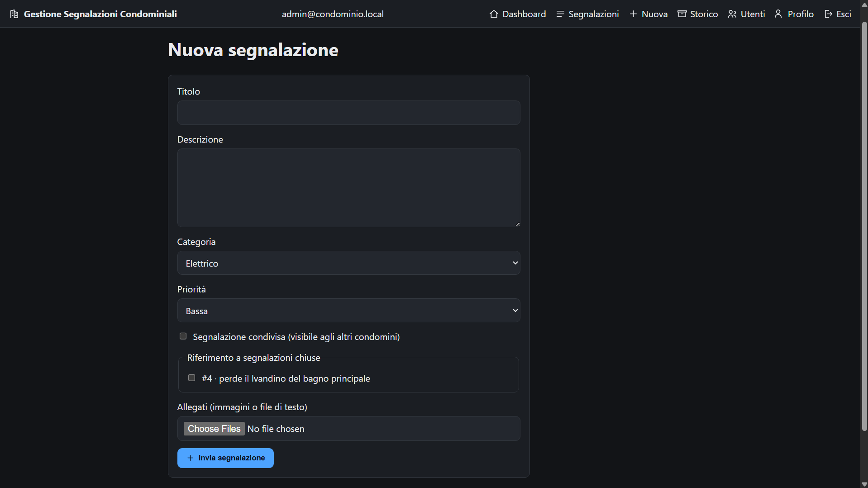
Task: Click the admin@condominio.local text
Action: (333, 14)
